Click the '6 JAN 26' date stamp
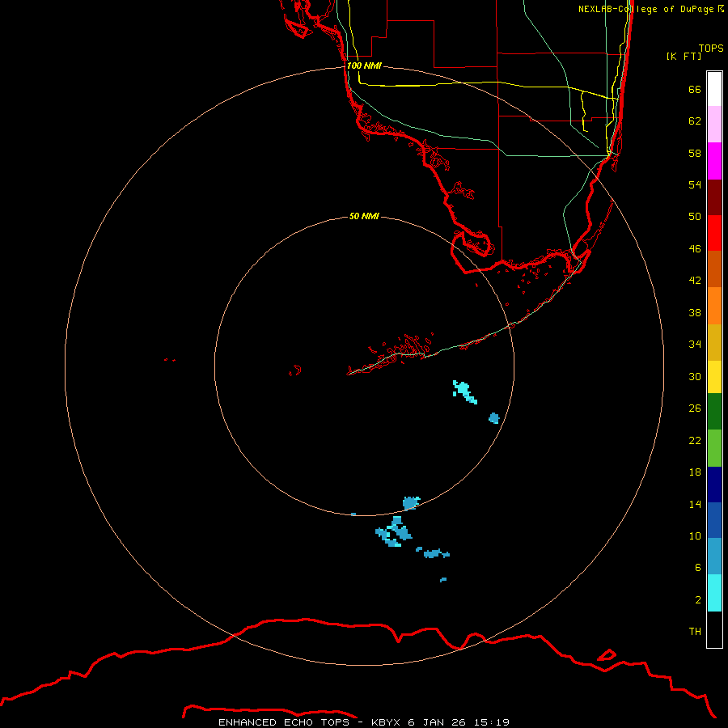 [437, 722]
